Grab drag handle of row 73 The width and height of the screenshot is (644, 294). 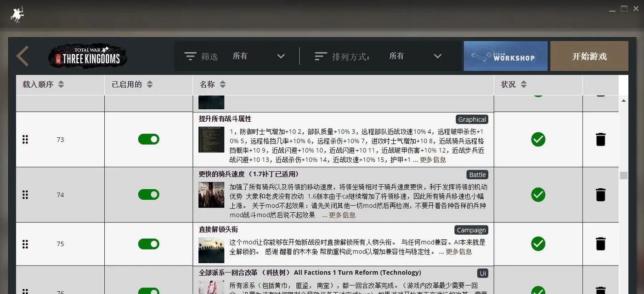pyautogui.click(x=25, y=139)
